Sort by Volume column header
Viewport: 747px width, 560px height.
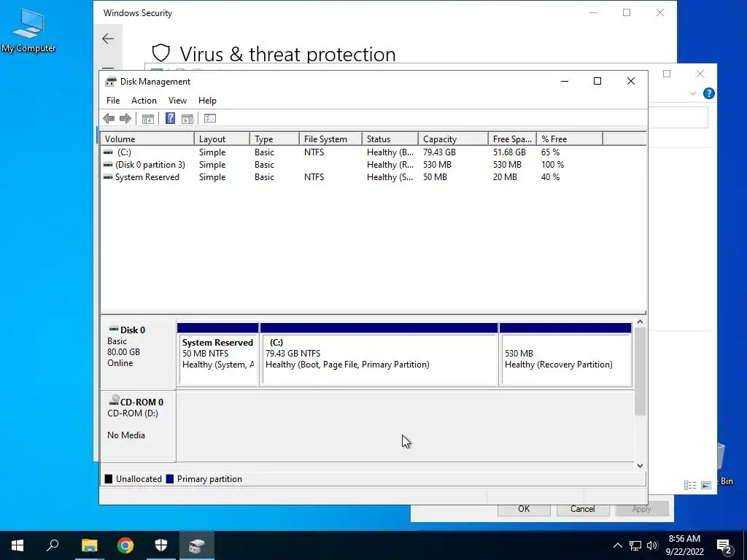[x=147, y=139]
